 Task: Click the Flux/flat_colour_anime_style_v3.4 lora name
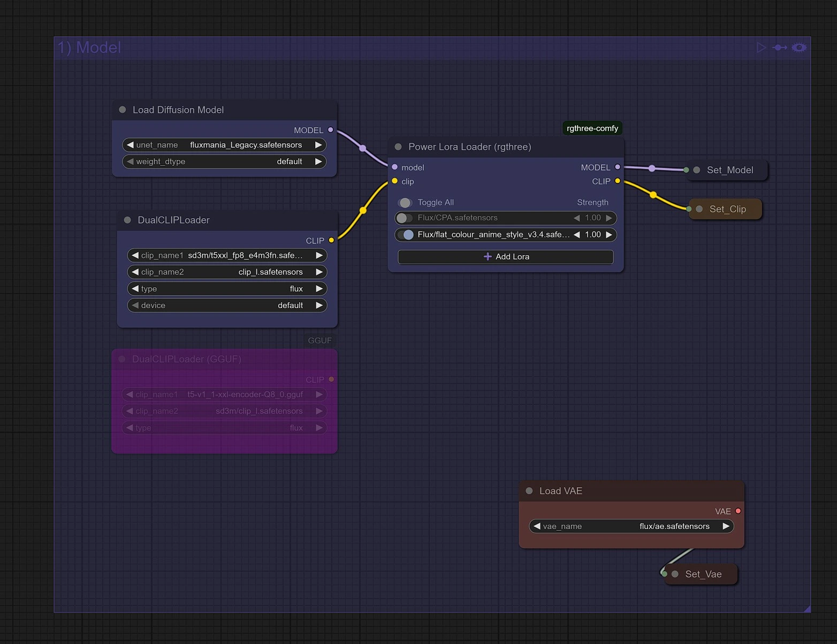pyautogui.click(x=493, y=235)
